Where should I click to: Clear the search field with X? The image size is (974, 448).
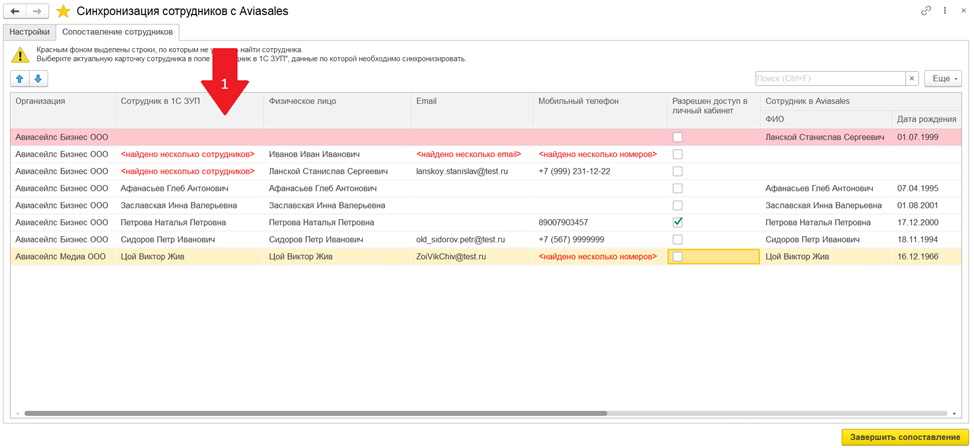point(911,78)
